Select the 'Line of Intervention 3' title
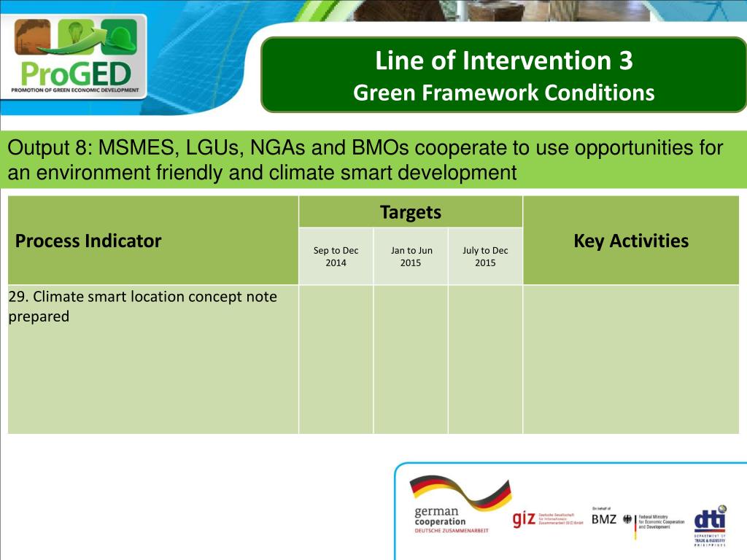 click(x=504, y=61)
